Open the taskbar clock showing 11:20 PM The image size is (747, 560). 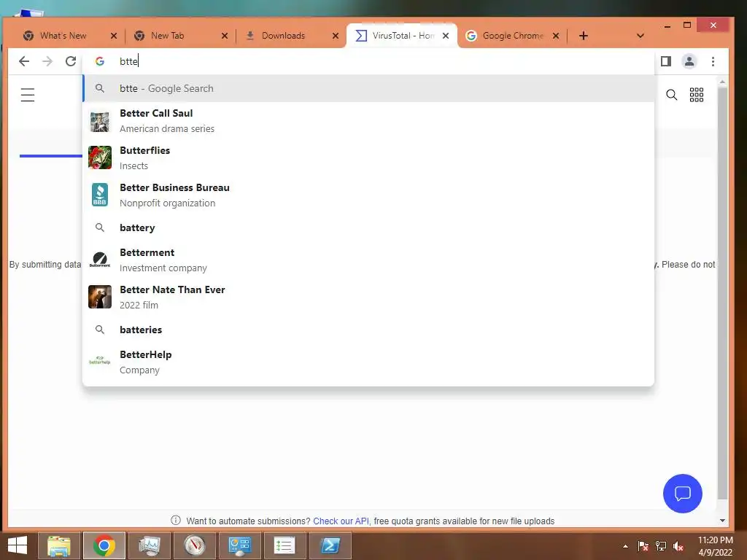[x=715, y=546]
